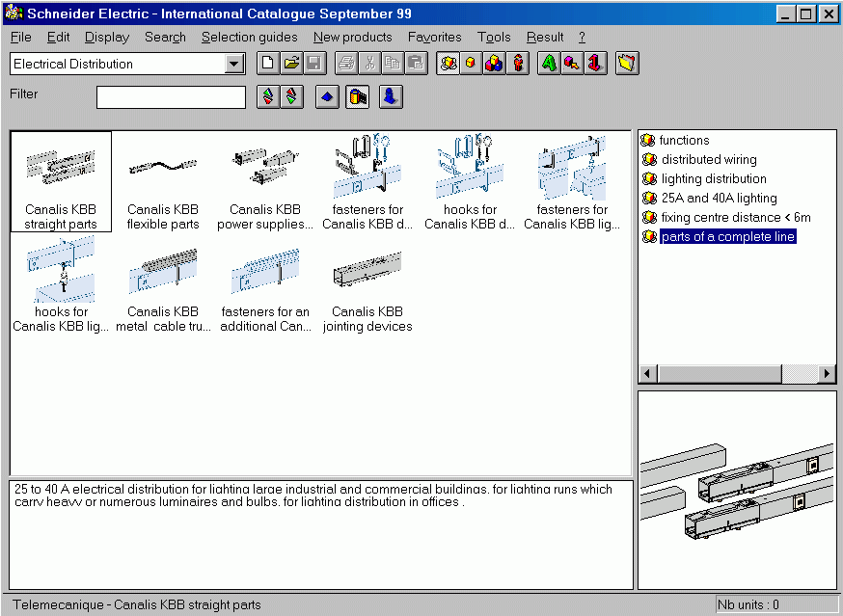
Task: Click the greyed-out Save floppy disk icon
Action: pyautogui.click(x=314, y=64)
